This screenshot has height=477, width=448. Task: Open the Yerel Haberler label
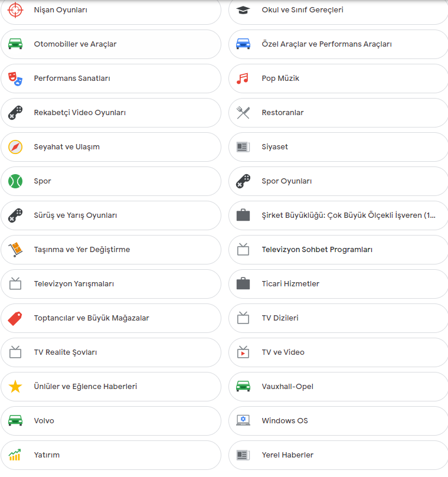[287, 455]
